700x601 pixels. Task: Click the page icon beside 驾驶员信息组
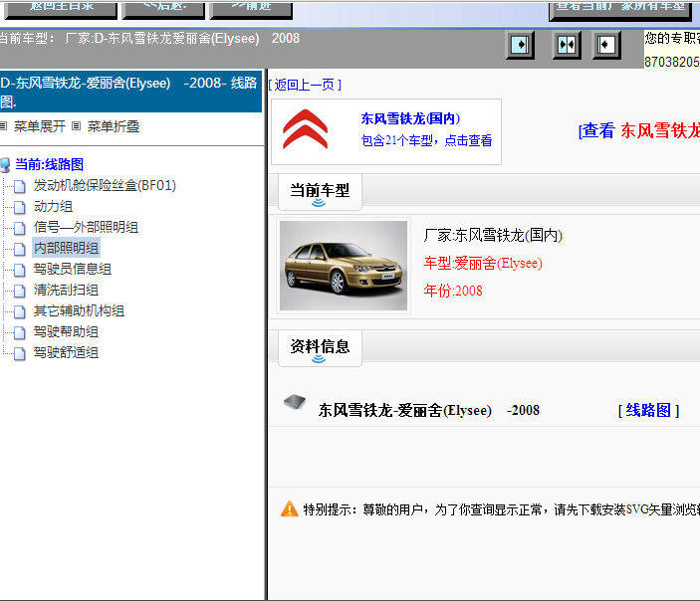(x=20, y=270)
